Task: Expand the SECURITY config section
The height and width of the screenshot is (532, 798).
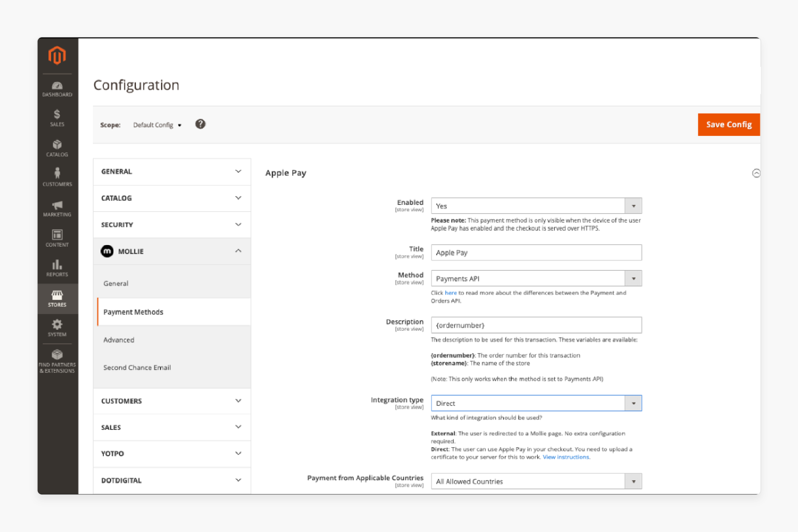Action: 172,225
